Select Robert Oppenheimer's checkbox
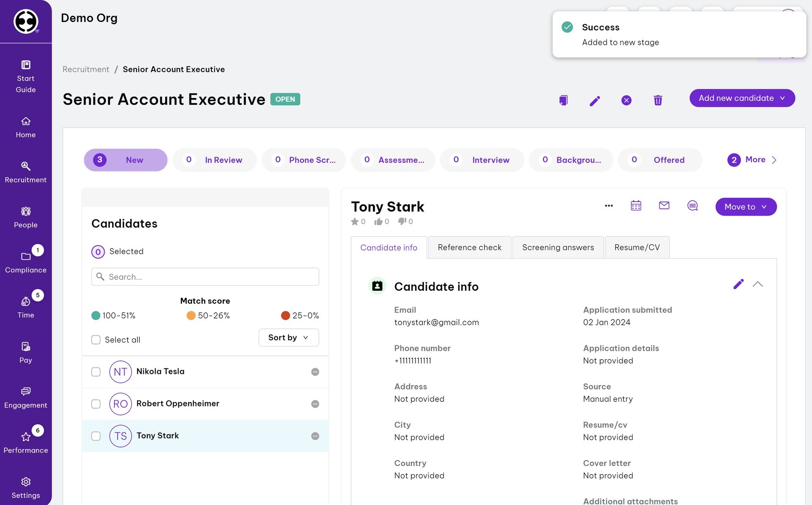This screenshot has height=505, width=812. (x=96, y=404)
